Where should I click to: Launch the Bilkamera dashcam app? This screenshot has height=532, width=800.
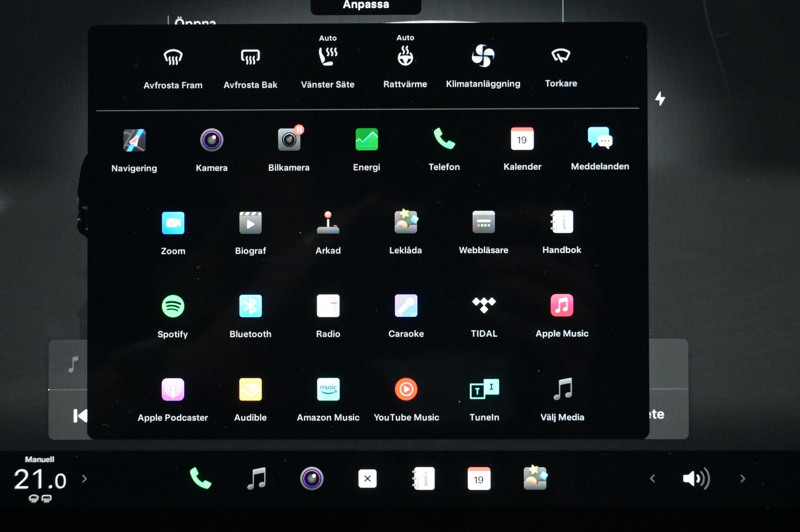(x=289, y=139)
